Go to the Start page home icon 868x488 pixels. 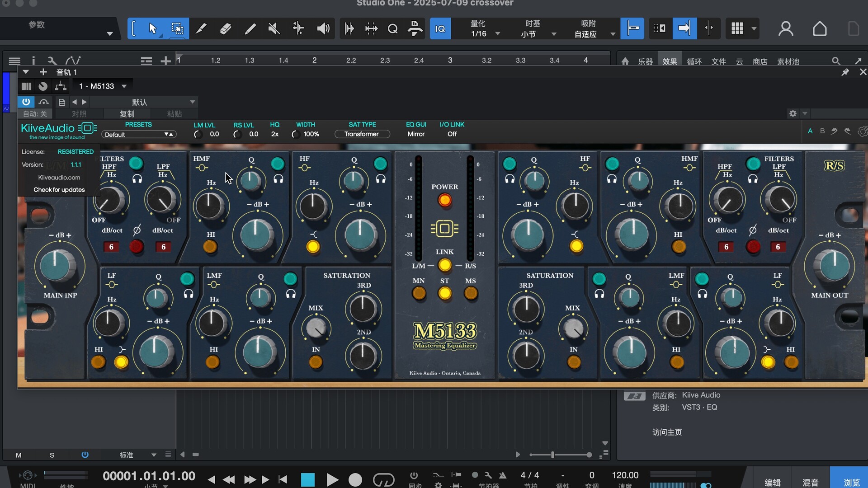tap(820, 29)
